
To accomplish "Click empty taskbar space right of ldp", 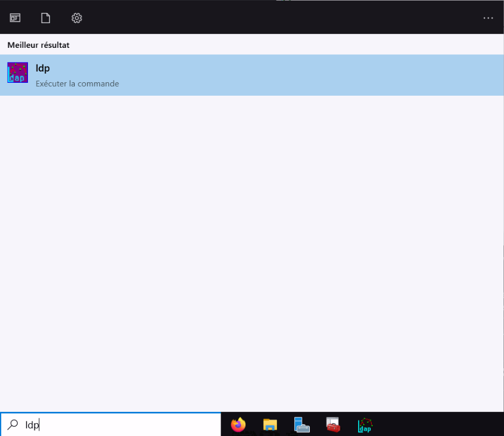I will [x=441, y=425].
